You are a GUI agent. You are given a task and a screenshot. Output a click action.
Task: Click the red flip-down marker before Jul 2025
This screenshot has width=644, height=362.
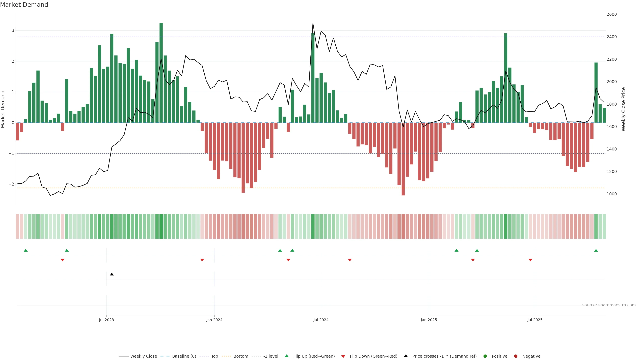[x=530, y=260]
